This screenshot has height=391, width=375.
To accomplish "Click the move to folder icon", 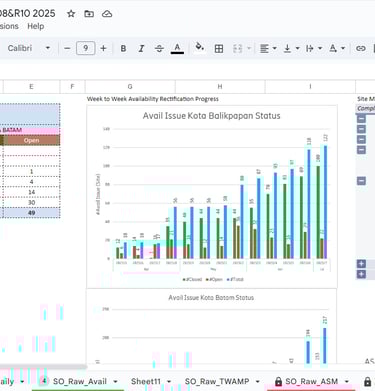I will 89,14.
